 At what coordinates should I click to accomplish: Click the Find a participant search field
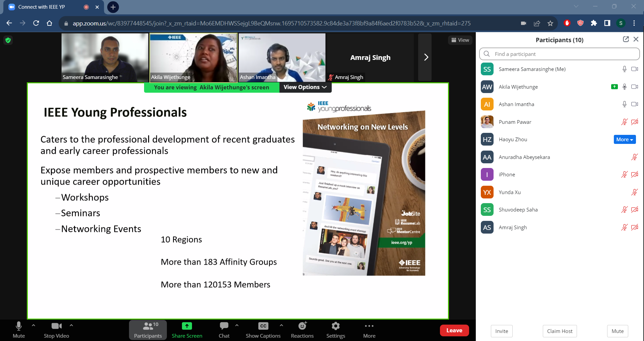(x=559, y=54)
